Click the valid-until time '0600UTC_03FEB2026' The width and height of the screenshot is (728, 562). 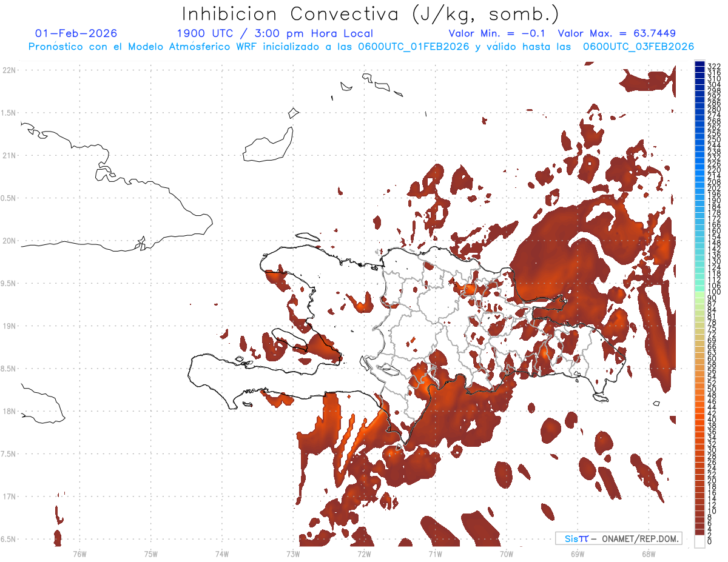click(x=638, y=47)
